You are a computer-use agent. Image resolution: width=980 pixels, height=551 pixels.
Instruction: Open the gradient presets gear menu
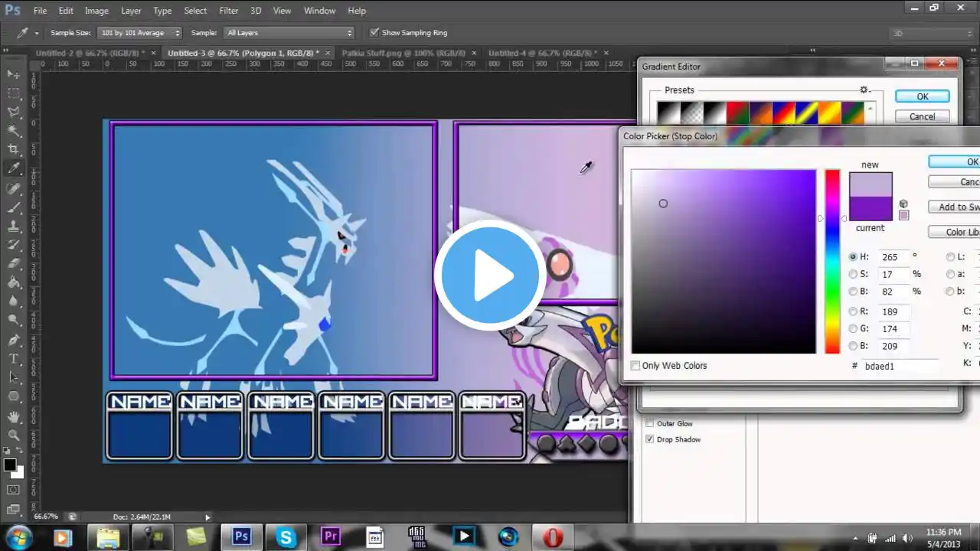pyautogui.click(x=864, y=90)
